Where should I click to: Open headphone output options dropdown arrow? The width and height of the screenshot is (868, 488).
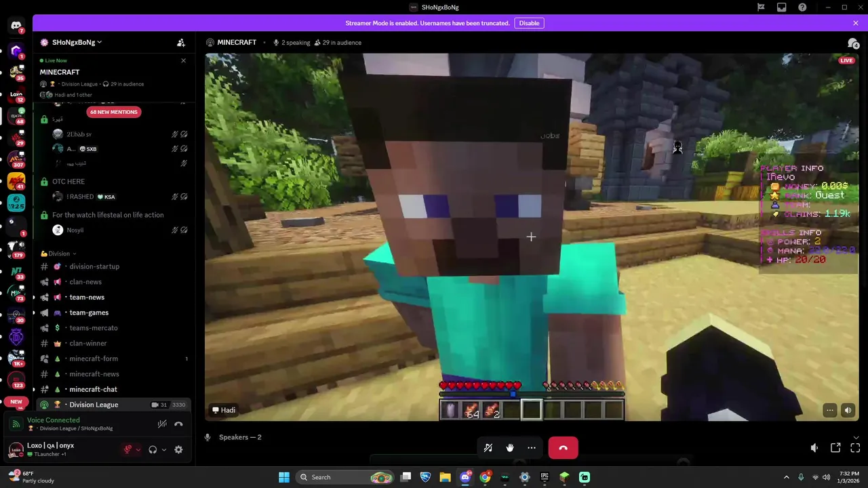point(163,450)
